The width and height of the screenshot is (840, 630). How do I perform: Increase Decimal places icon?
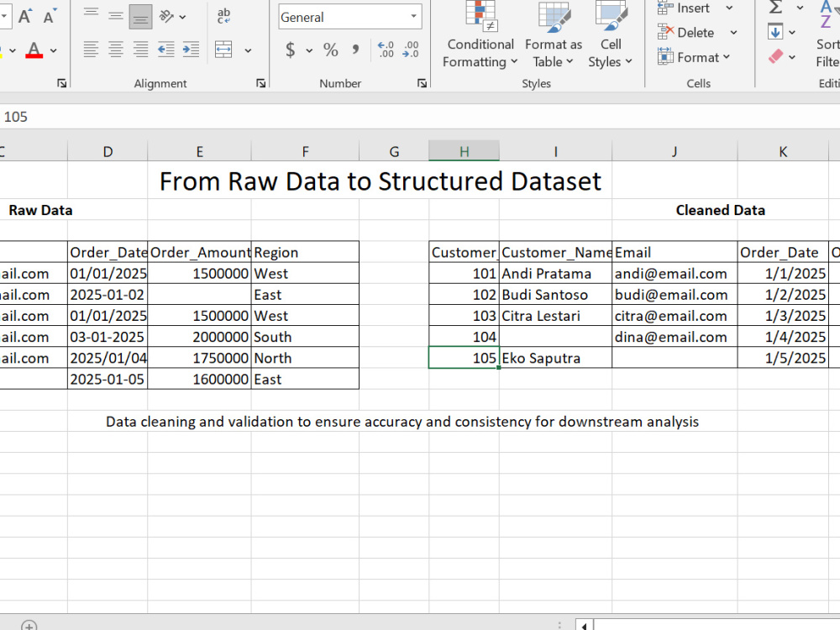(386, 50)
